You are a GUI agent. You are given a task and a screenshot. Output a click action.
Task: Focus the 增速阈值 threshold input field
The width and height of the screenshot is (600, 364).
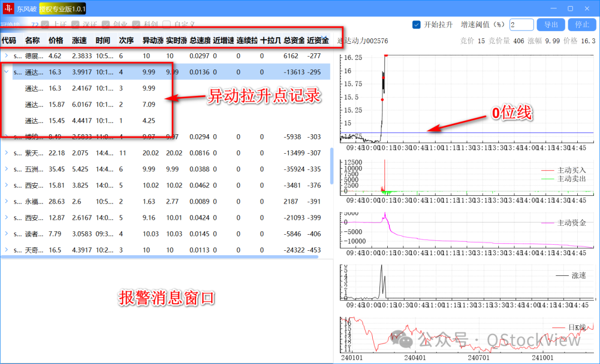click(522, 25)
